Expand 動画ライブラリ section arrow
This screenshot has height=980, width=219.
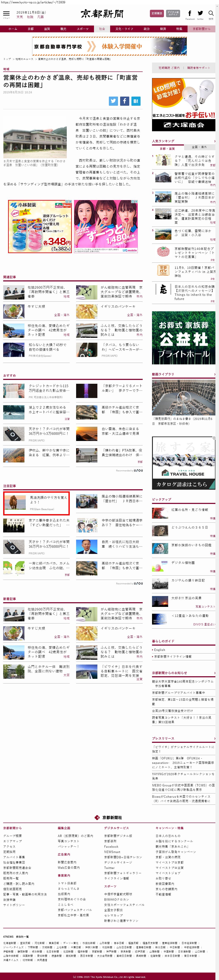215,374
